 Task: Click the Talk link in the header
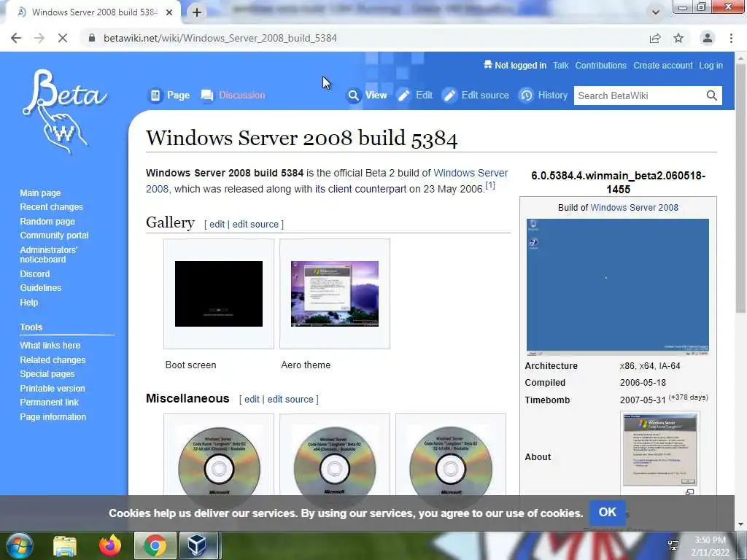[561, 66]
